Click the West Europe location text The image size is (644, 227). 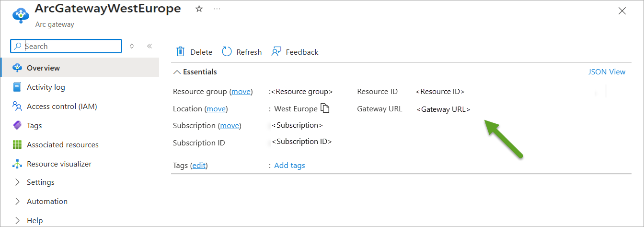coord(296,109)
